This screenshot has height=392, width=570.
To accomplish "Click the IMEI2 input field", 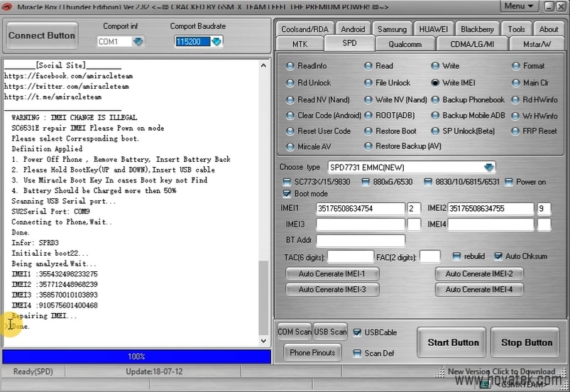I will point(490,209).
